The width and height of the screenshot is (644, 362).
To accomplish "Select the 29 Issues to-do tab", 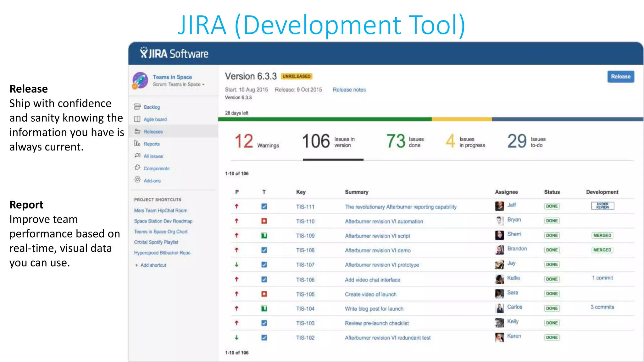I will click(x=526, y=141).
